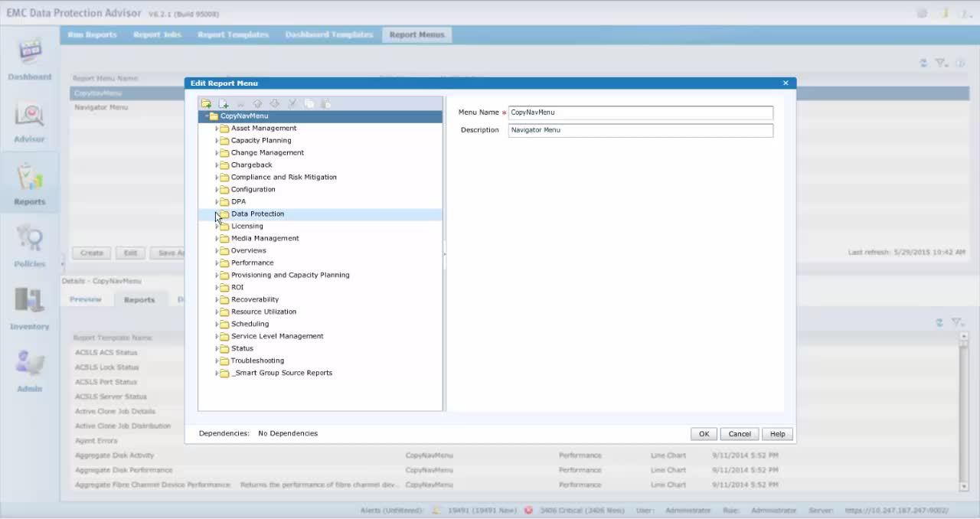Expand the Configuration folder
The height and width of the screenshot is (519, 980).
(x=217, y=190)
